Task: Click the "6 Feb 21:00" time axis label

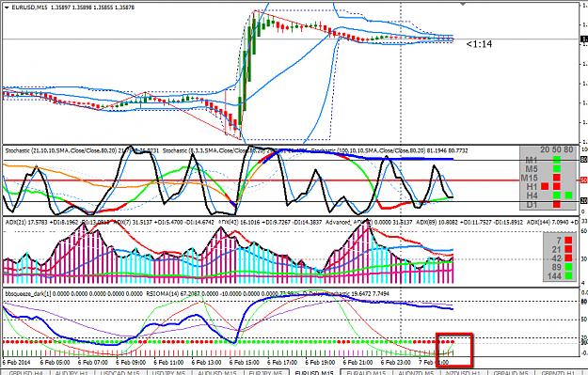Action: (358, 362)
